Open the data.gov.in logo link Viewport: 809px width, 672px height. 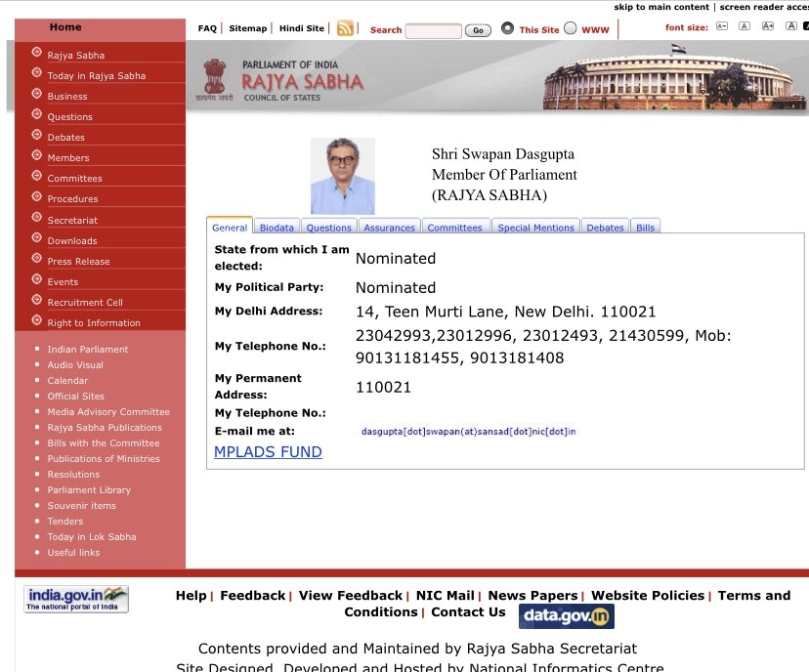coord(567,616)
